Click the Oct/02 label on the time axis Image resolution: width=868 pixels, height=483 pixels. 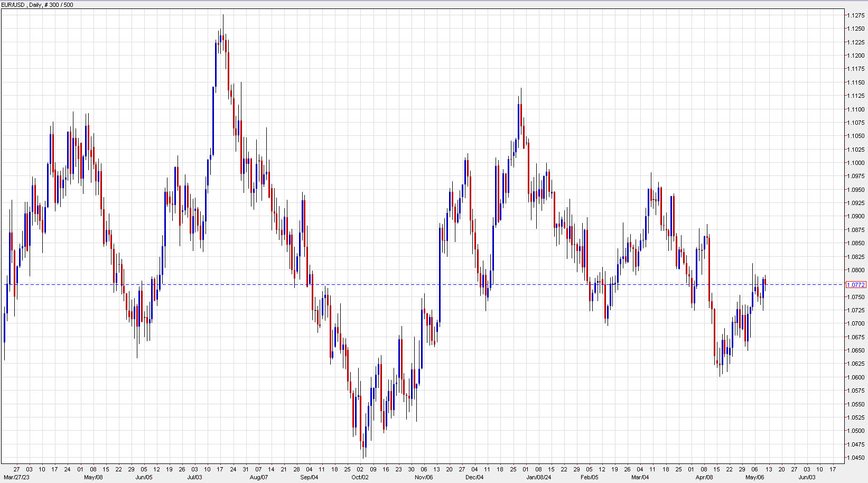(361, 476)
